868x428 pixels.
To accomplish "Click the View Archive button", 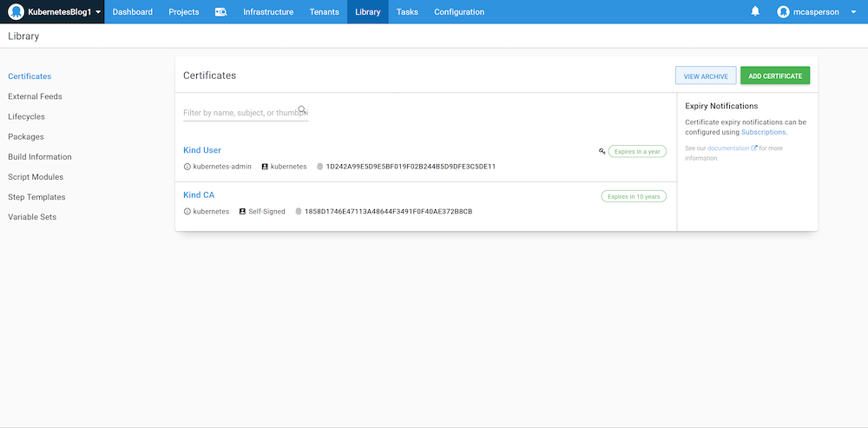I will pyautogui.click(x=706, y=76).
